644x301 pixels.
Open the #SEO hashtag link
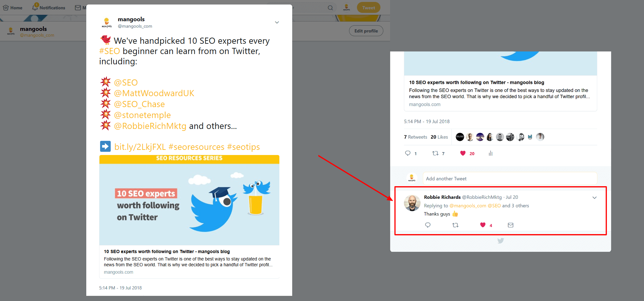(x=109, y=51)
